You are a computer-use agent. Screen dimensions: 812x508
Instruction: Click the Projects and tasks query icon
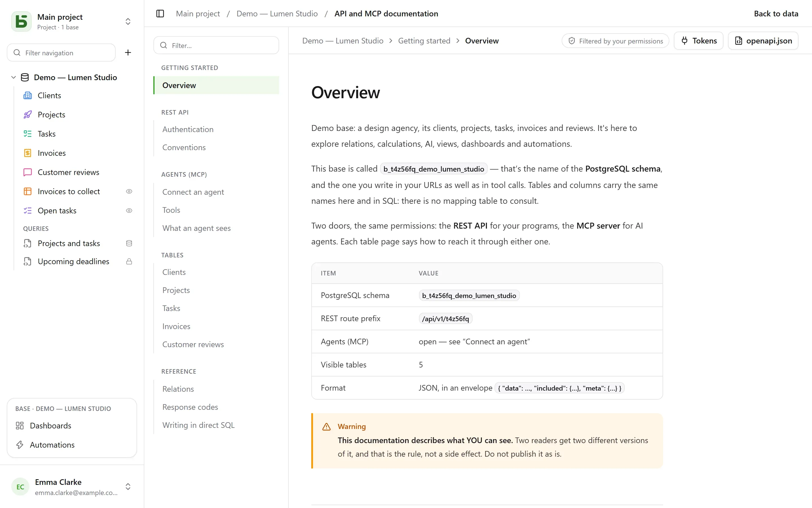[x=28, y=243]
